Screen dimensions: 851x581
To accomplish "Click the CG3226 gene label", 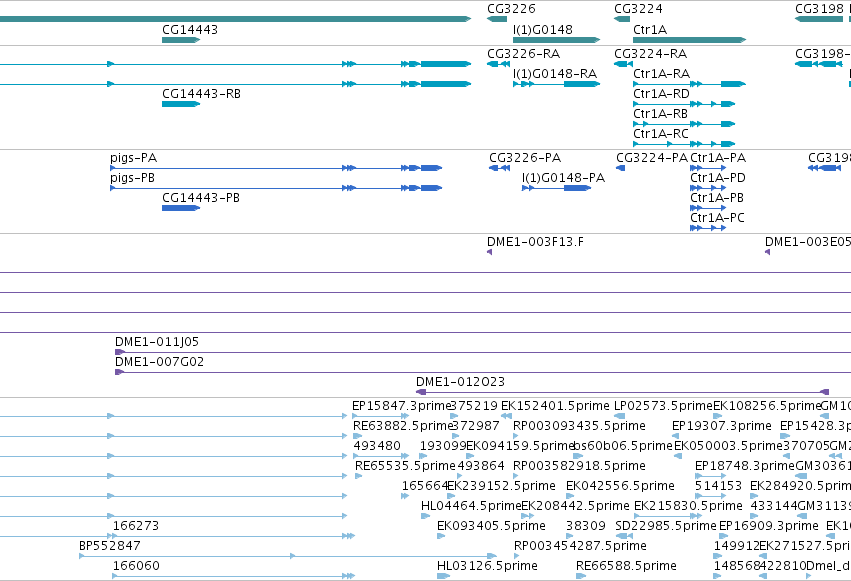I will (511, 9).
